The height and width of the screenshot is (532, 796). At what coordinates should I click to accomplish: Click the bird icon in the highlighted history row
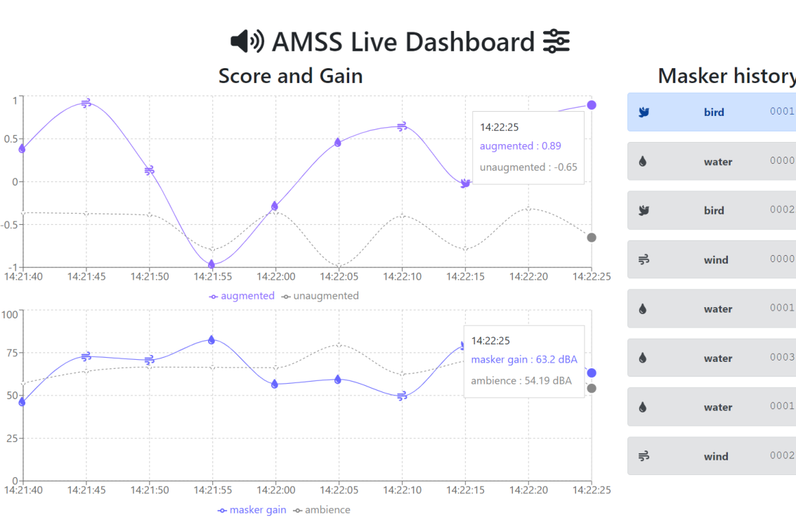point(644,112)
